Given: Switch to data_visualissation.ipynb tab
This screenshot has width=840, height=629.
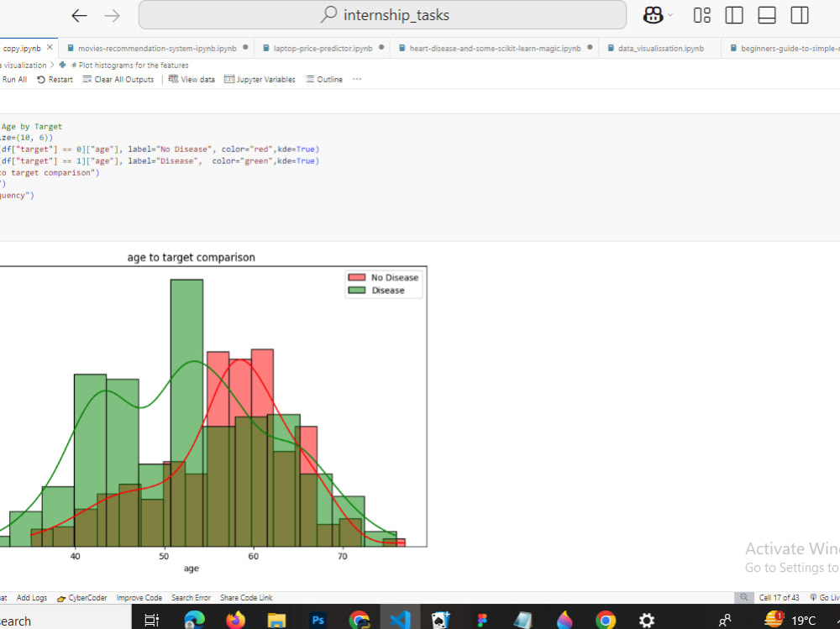Looking at the screenshot, I should (x=660, y=48).
